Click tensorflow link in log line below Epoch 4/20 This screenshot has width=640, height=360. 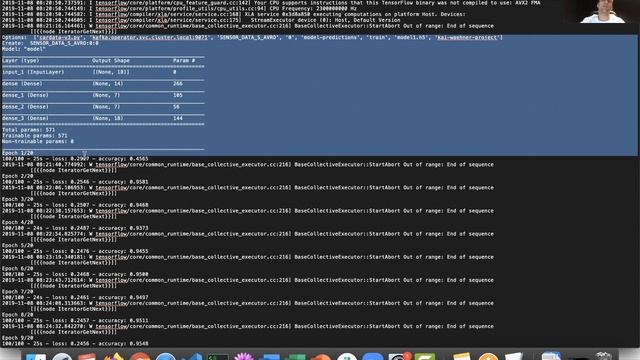111,234
